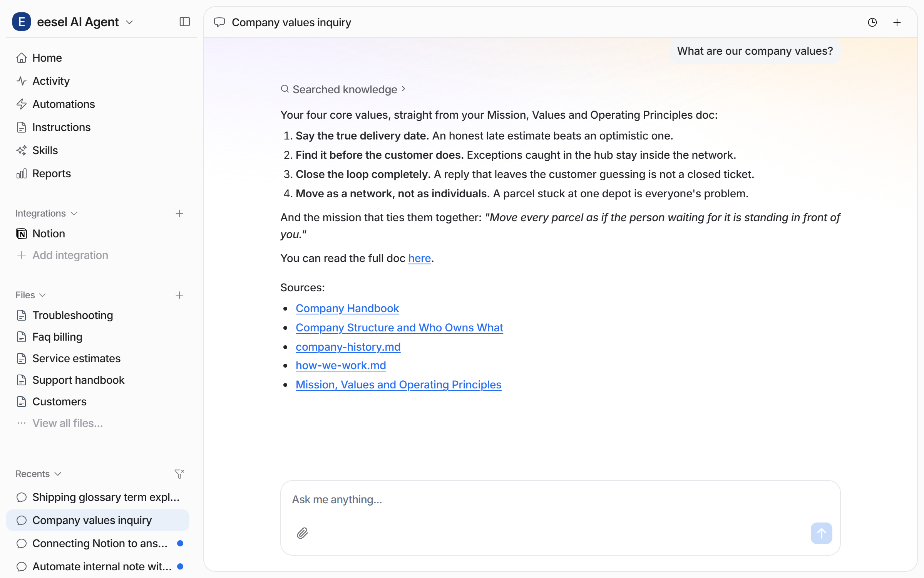The image size is (924, 578).
Task: Open how-we-work.md source link
Action: (x=341, y=365)
